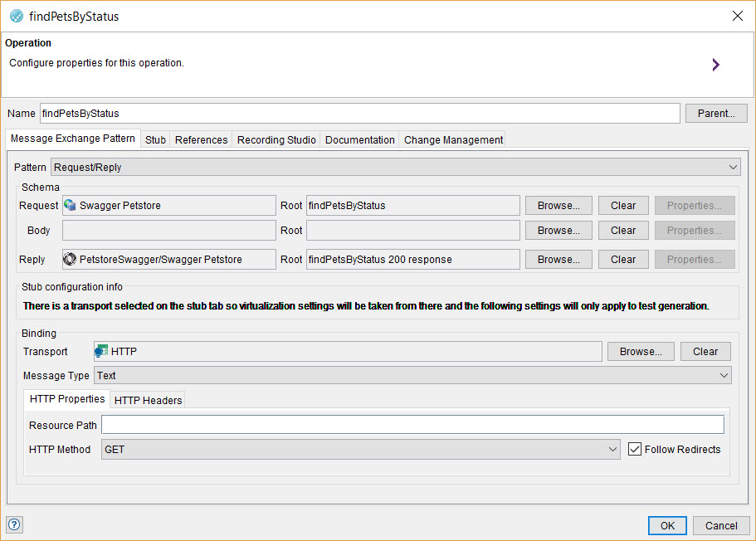Switch to the References tab
The width and height of the screenshot is (756, 541).
[x=201, y=139]
